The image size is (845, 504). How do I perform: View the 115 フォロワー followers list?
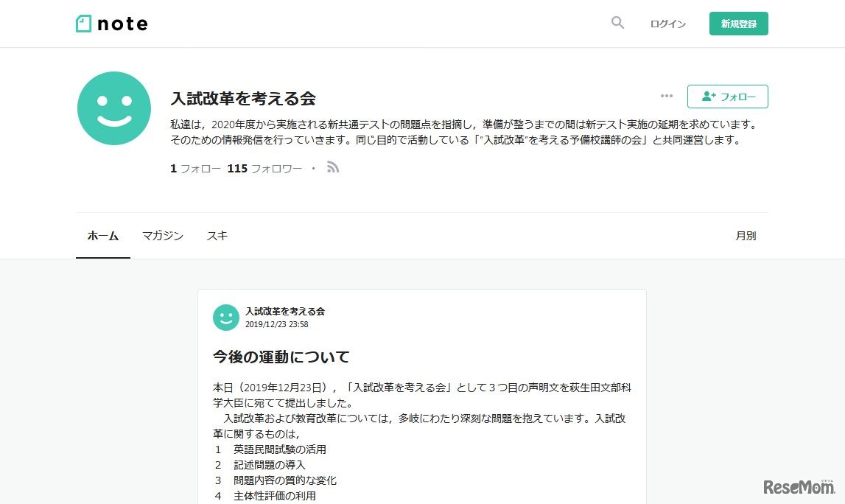[264, 169]
